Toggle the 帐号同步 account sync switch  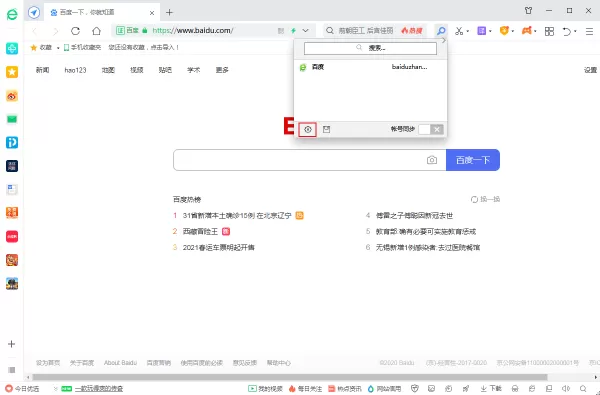[x=431, y=129]
